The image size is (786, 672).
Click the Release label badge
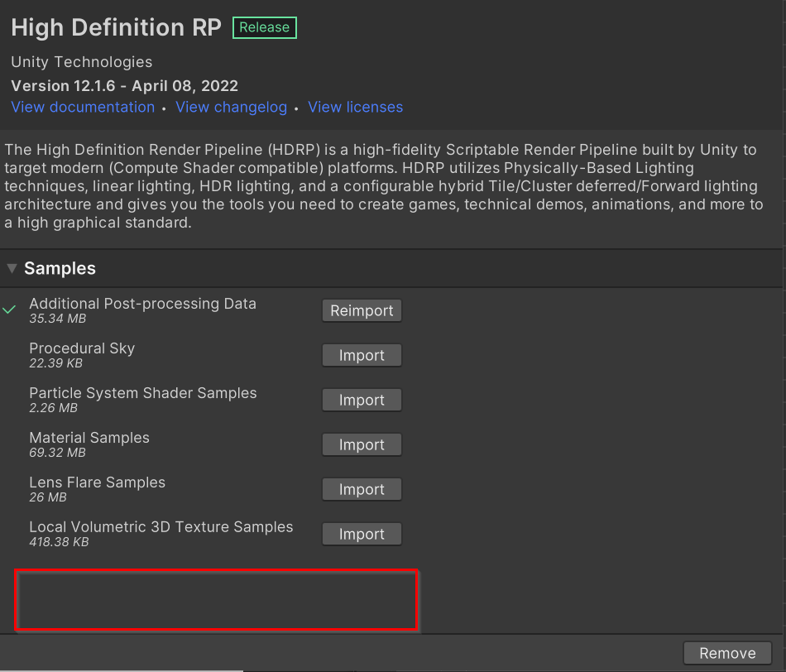point(264,27)
